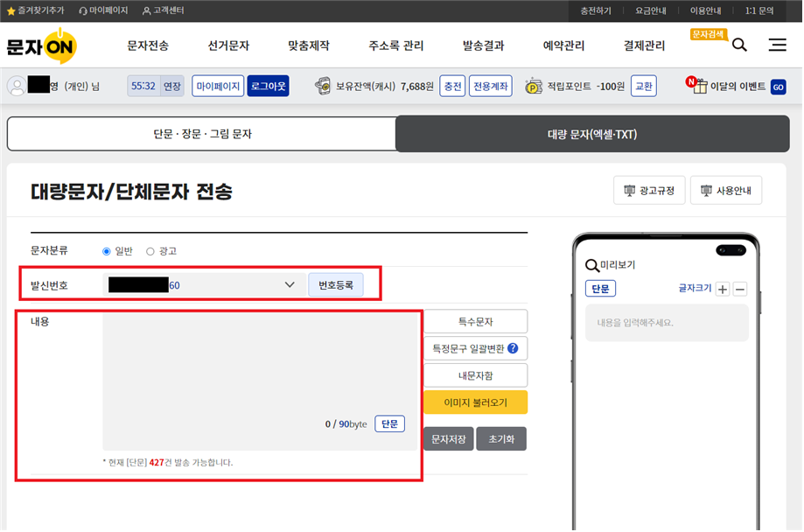Click the blue question mark help icon
The height and width of the screenshot is (532, 804).
click(513, 348)
